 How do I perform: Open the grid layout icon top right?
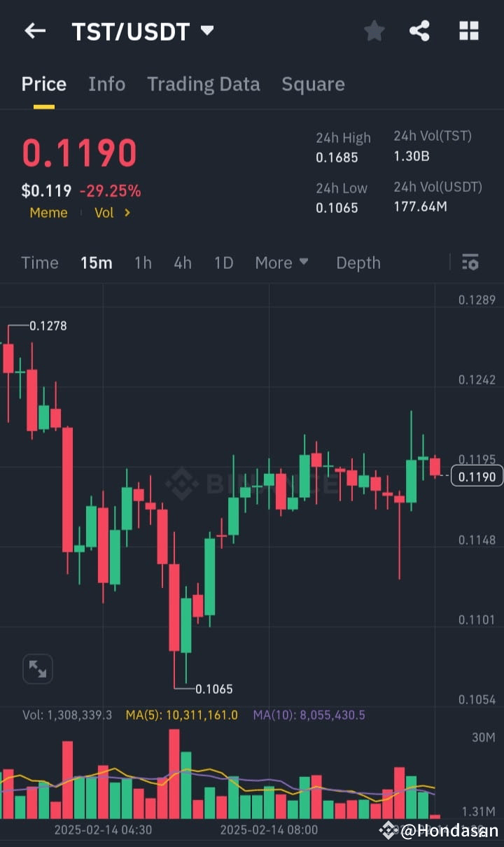[x=468, y=31]
